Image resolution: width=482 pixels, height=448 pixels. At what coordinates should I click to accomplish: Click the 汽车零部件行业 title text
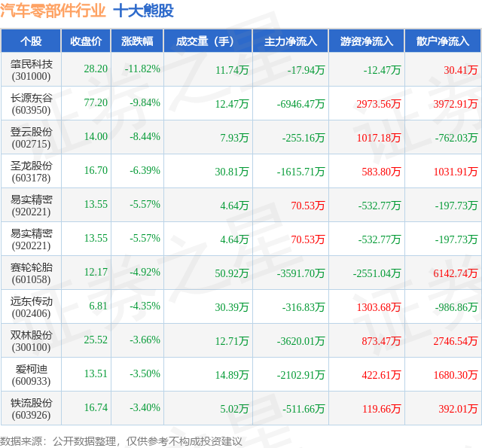pos(53,11)
